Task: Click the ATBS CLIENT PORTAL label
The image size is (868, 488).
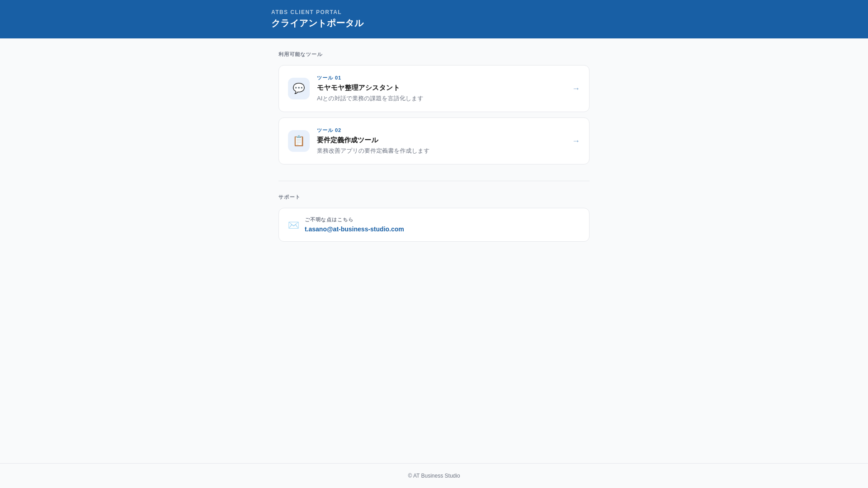Action: pos(307,12)
